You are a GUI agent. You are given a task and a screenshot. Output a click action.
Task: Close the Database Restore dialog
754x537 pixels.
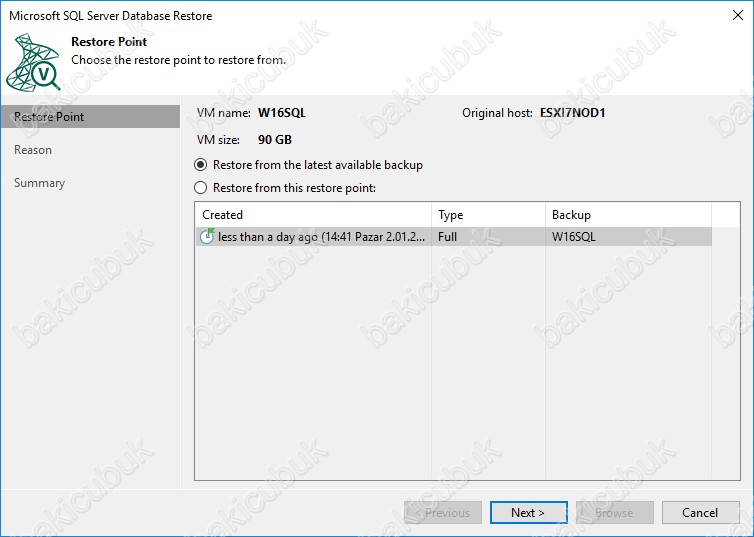[x=738, y=15]
